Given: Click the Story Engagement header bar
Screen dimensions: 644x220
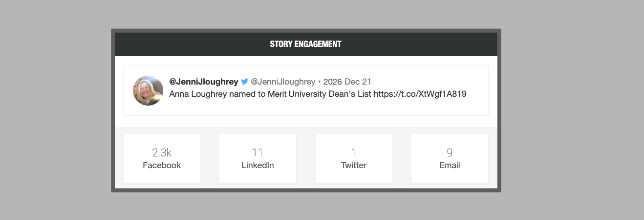Looking at the screenshot, I should pyautogui.click(x=306, y=44).
